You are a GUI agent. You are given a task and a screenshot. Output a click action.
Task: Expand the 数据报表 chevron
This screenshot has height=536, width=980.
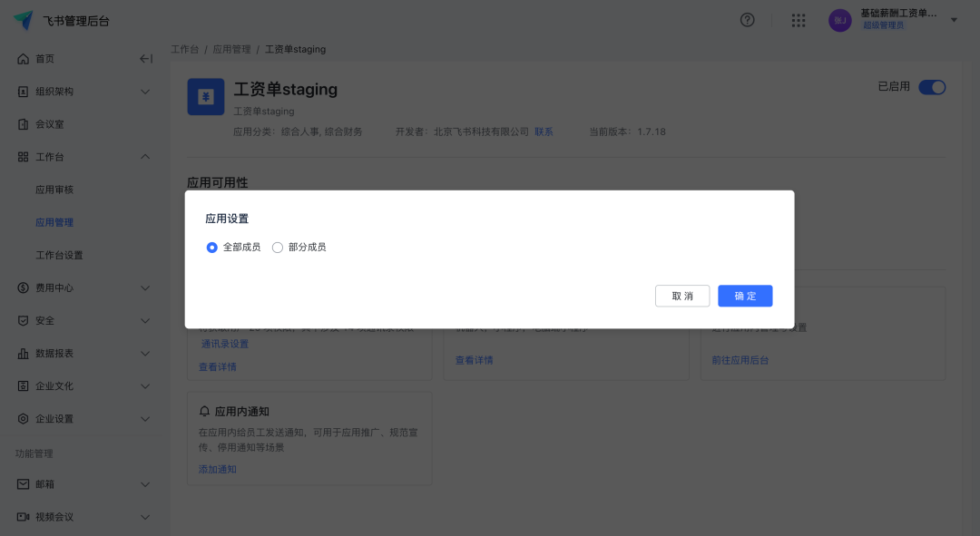145,354
